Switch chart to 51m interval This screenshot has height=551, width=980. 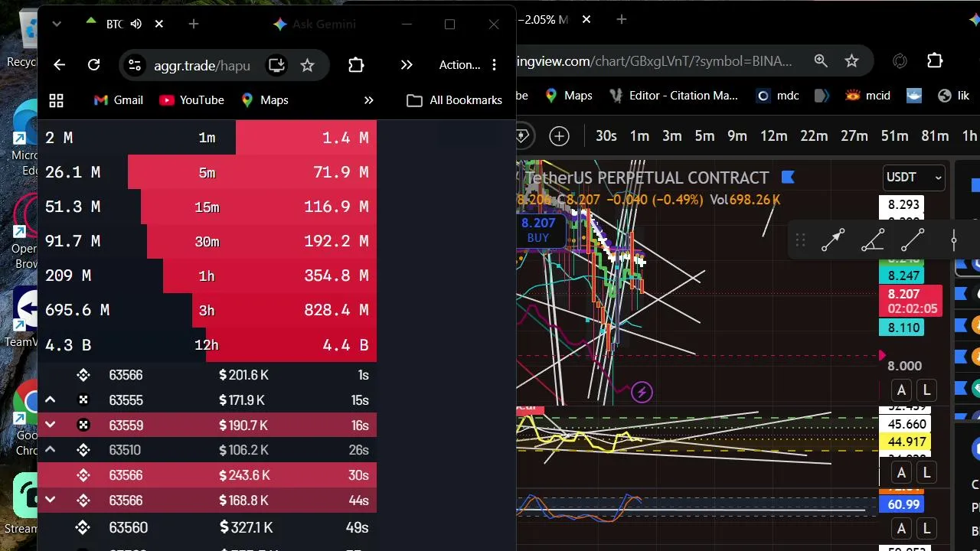point(894,136)
